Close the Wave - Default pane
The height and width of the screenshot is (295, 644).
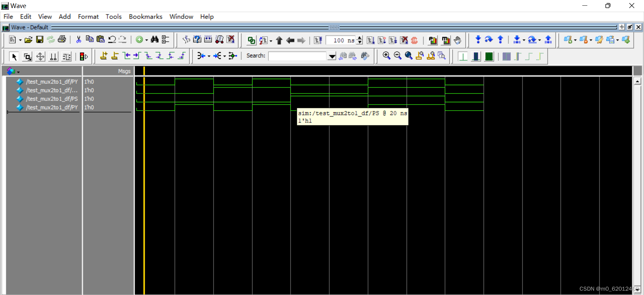point(638,27)
